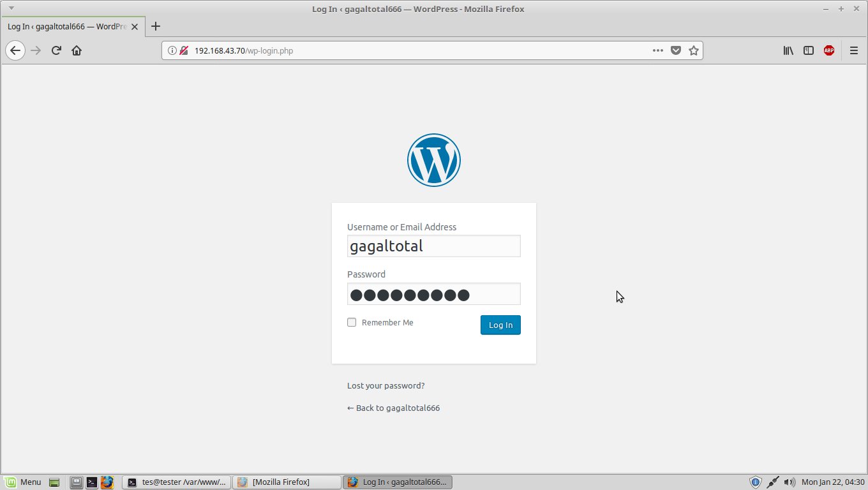Click the Firefox home icon

(77, 50)
